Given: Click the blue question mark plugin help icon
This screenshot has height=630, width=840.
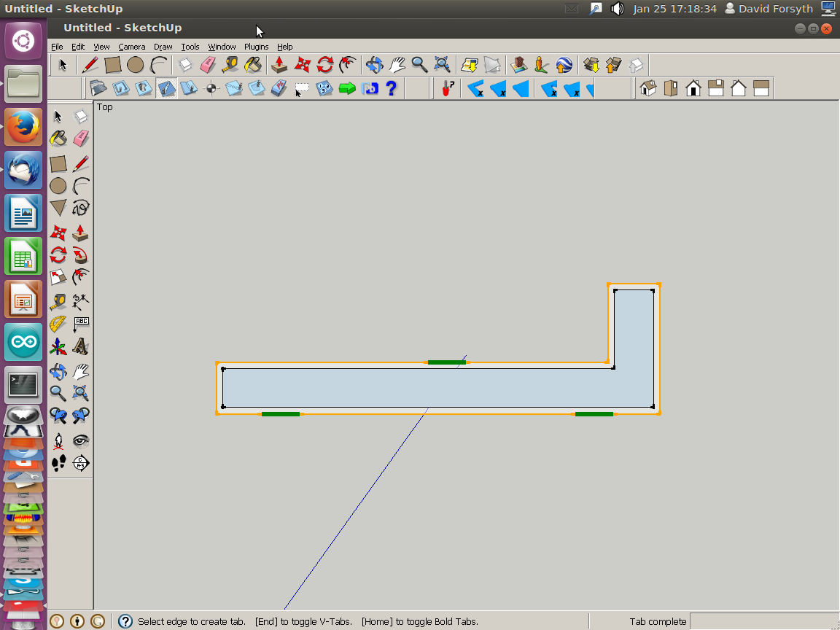Looking at the screenshot, I should point(391,89).
